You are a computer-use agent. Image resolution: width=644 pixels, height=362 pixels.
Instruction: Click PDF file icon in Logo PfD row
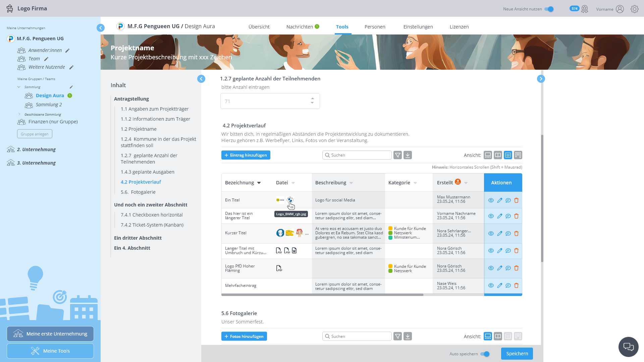click(279, 268)
